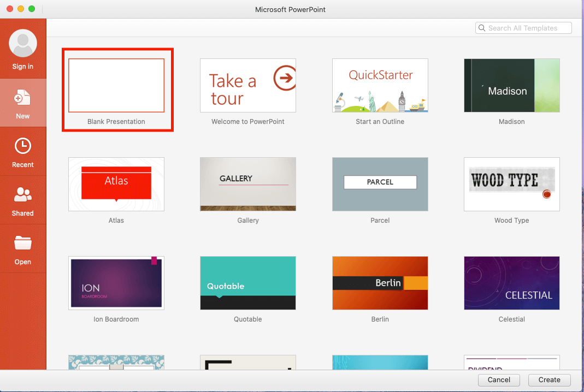Click the Take a tour arrow icon
The width and height of the screenshot is (584, 392).
[x=285, y=78]
